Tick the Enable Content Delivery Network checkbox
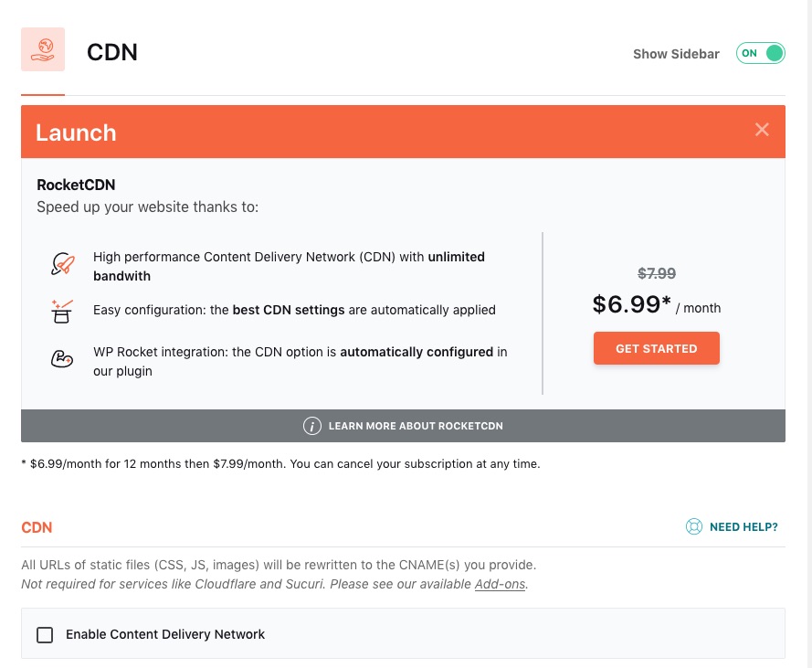The height and width of the screenshot is (668, 812). [45, 634]
